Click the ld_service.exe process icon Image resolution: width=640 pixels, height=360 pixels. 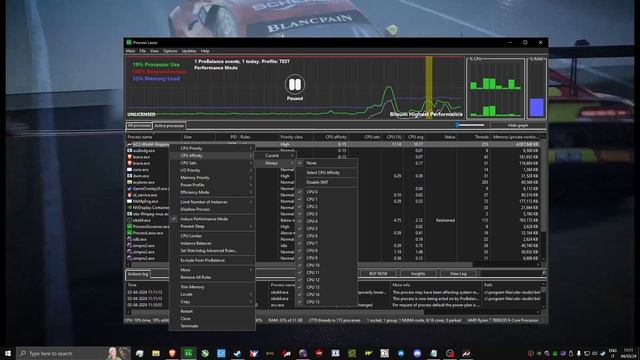[129, 195]
